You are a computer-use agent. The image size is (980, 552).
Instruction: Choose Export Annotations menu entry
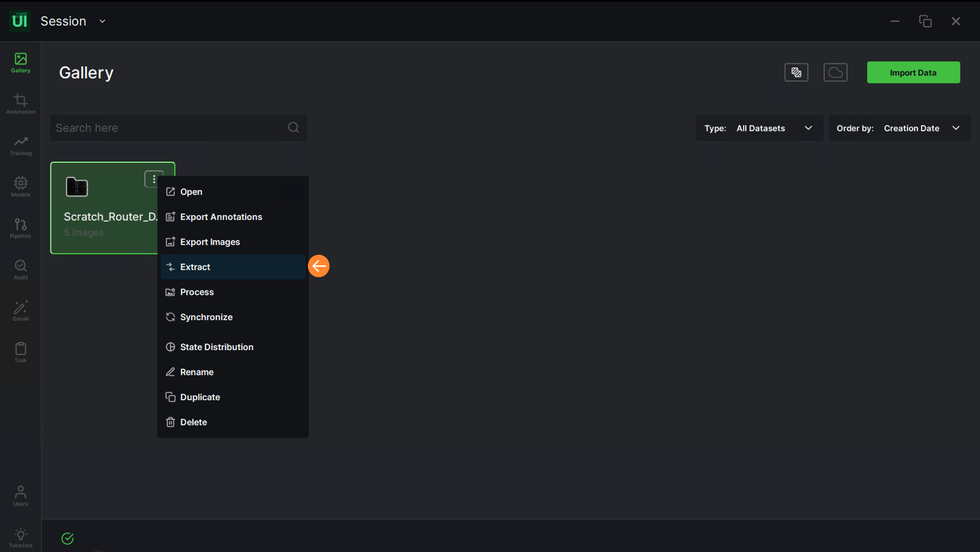tap(221, 217)
